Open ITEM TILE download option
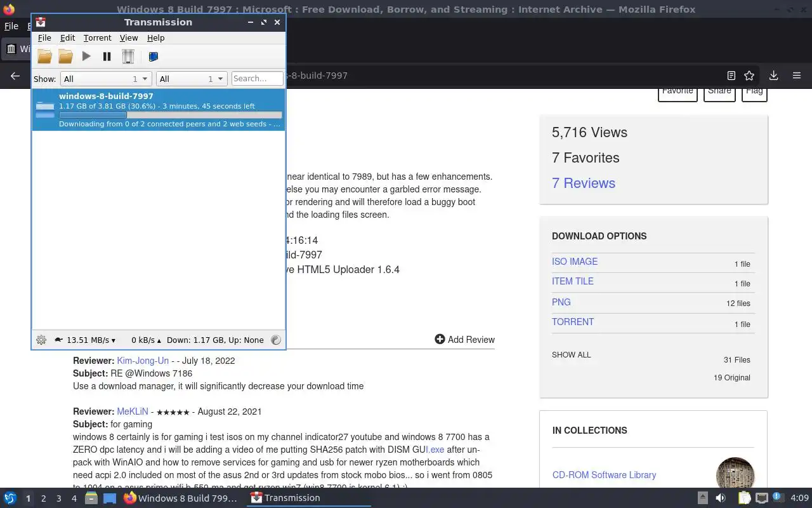This screenshot has height=508, width=812. [x=573, y=281]
